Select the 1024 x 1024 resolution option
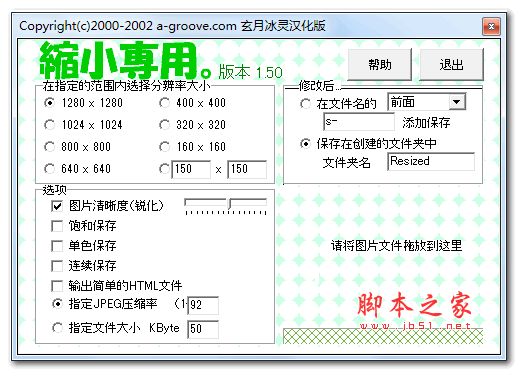Image resolution: width=518 pixels, height=372 pixels. 49,125
